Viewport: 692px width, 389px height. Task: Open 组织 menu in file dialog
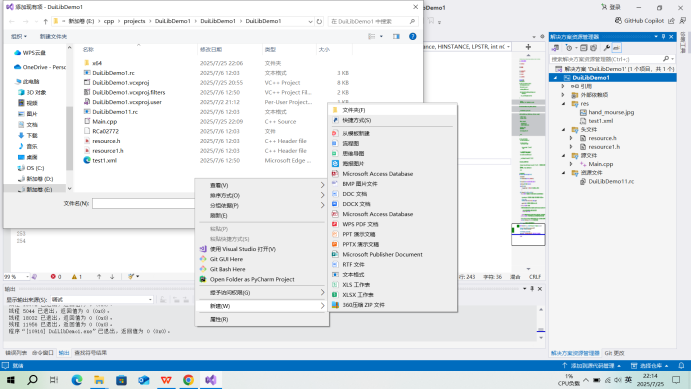pyautogui.click(x=19, y=37)
